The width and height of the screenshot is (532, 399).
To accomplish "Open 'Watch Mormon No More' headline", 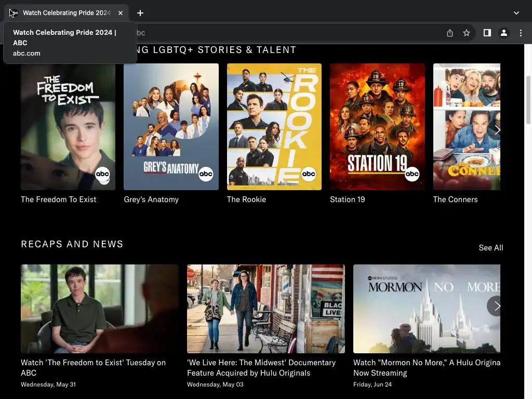I will point(427,368).
